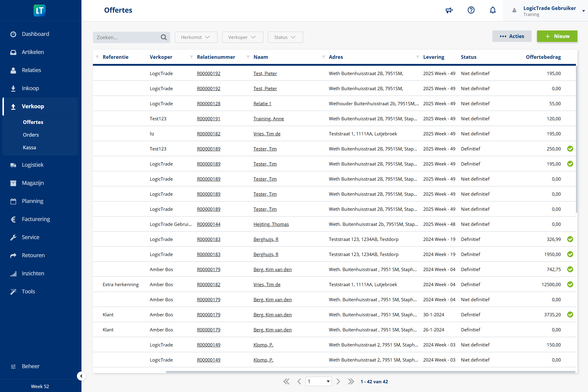This screenshot has width=588, height=392.
Task: Click the help question mark icon
Action: point(471,10)
